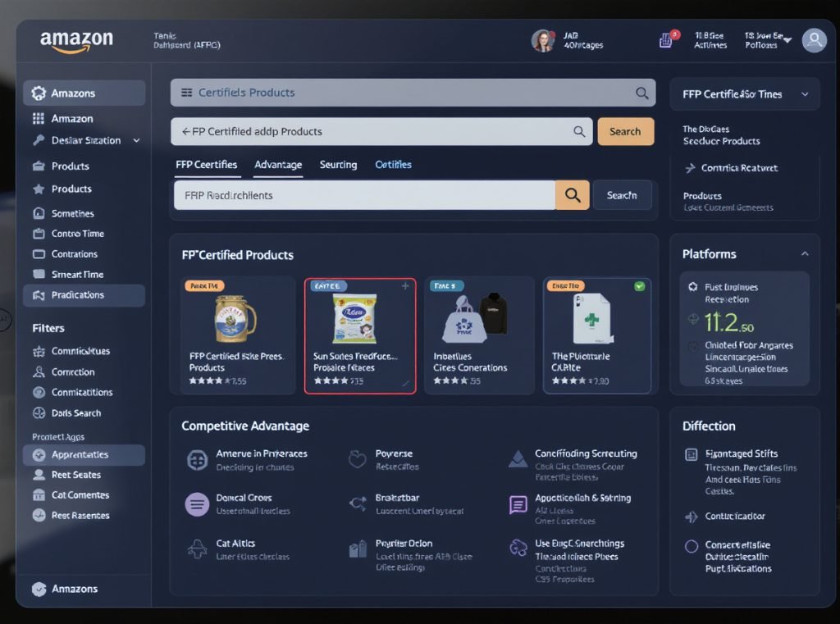Expand the Desliar Sization sidebar menu
Screen dimensions: 840x624
coord(136,141)
